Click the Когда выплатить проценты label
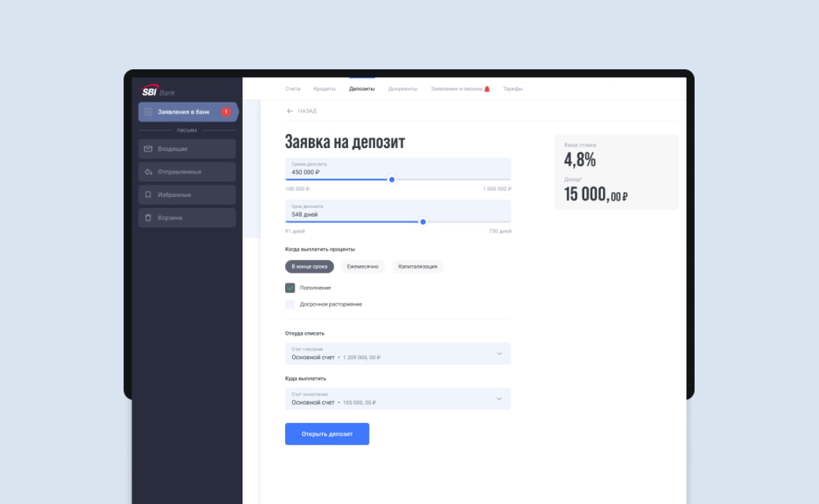This screenshot has width=819, height=504. 320,249
